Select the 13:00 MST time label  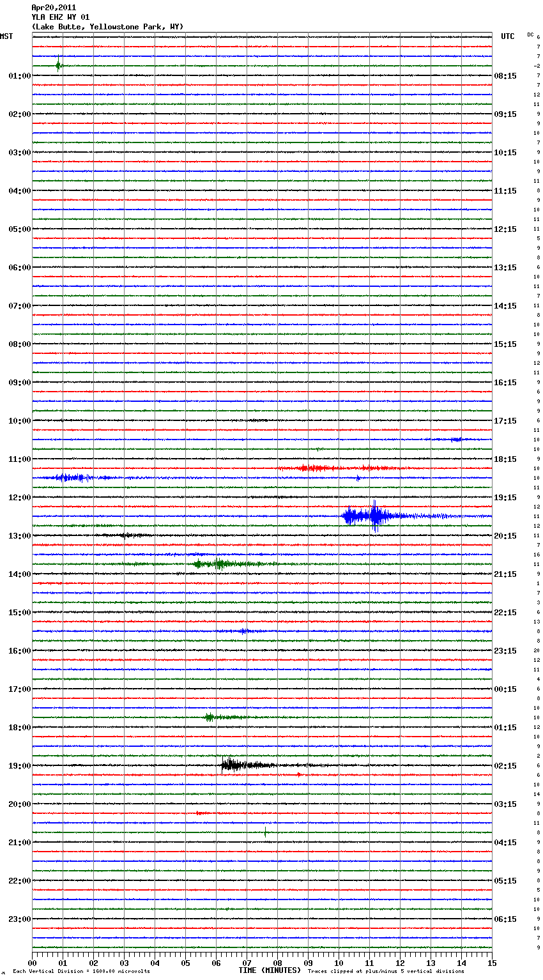click(20, 536)
